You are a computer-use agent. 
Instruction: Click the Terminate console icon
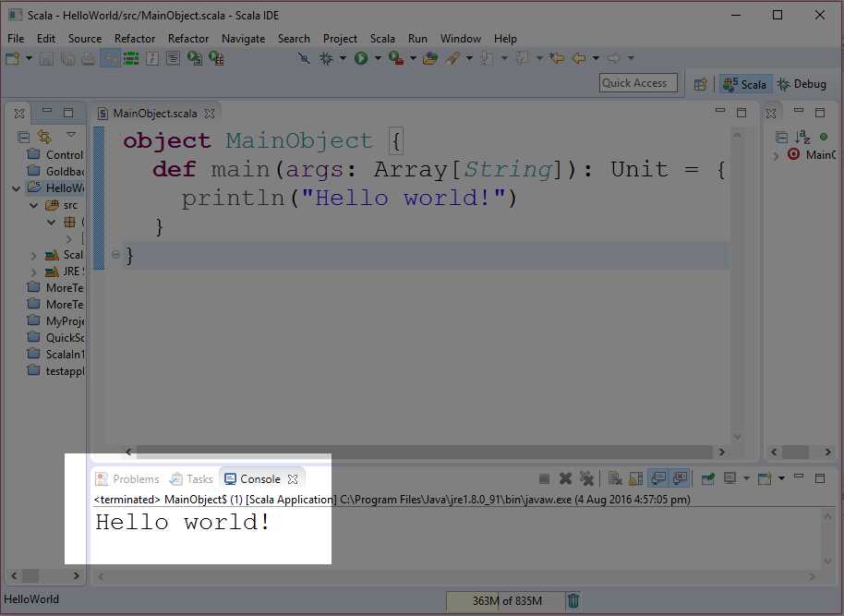544,478
